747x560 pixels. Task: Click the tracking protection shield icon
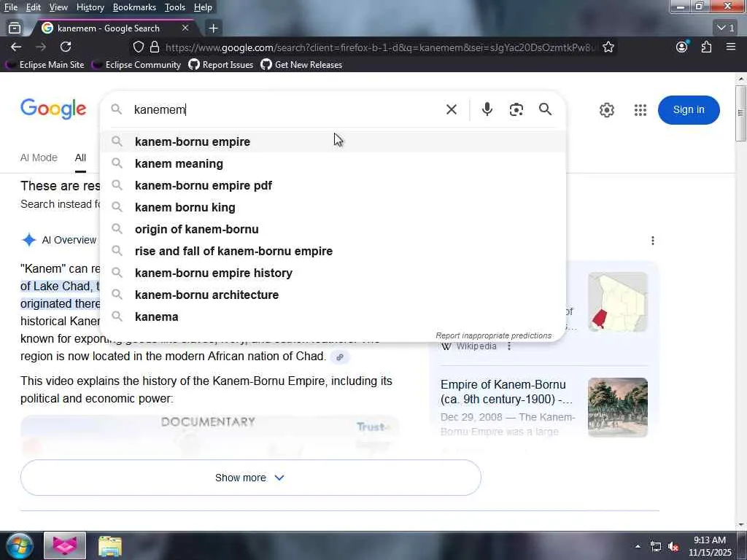tap(138, 47)
